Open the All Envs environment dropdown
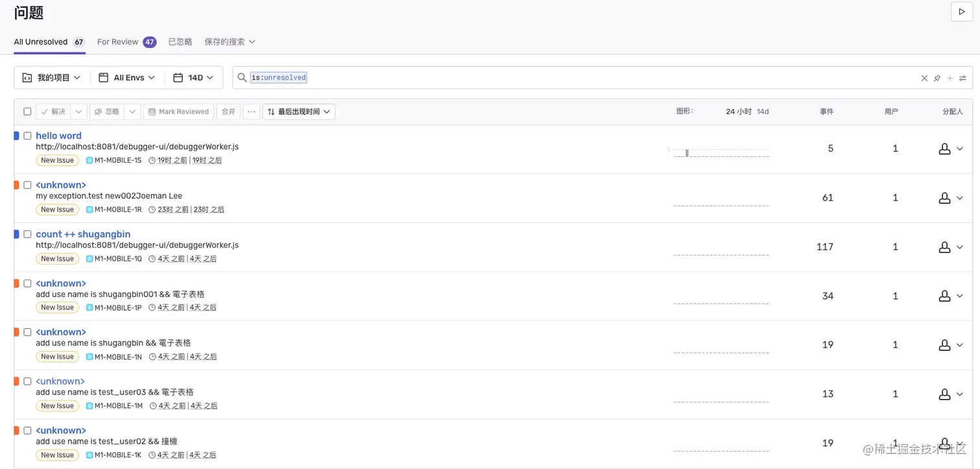 click(x=127, y=78)
